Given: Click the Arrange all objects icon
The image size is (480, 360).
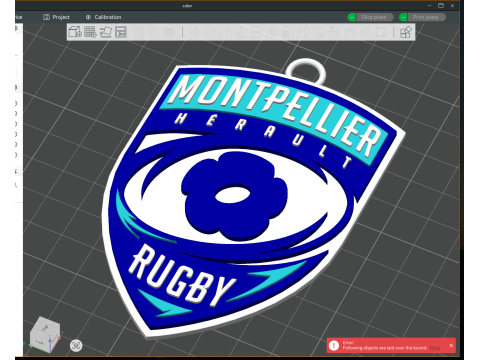Looking at the screenshot, I should coord(121,32).
